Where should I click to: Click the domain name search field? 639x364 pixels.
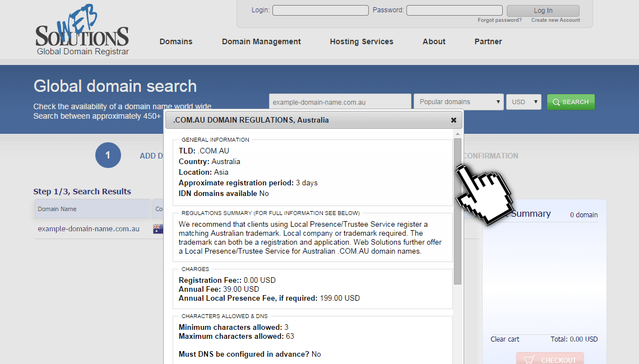coord(340,102)
